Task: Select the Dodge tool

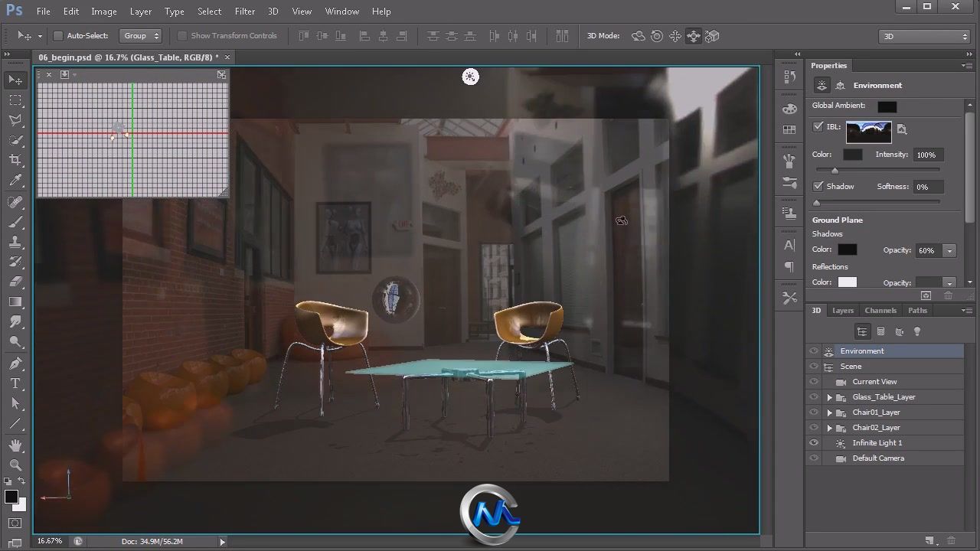Action: point(15,341)
